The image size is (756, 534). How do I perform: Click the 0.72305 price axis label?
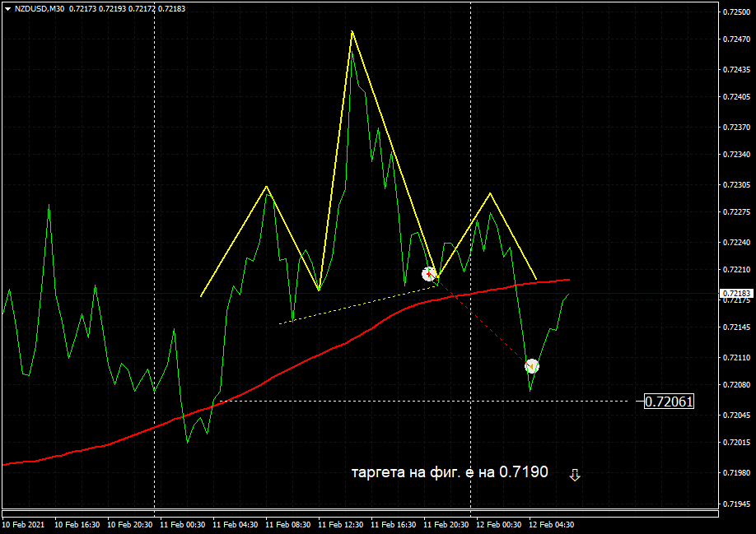click(x=737, y=184)
